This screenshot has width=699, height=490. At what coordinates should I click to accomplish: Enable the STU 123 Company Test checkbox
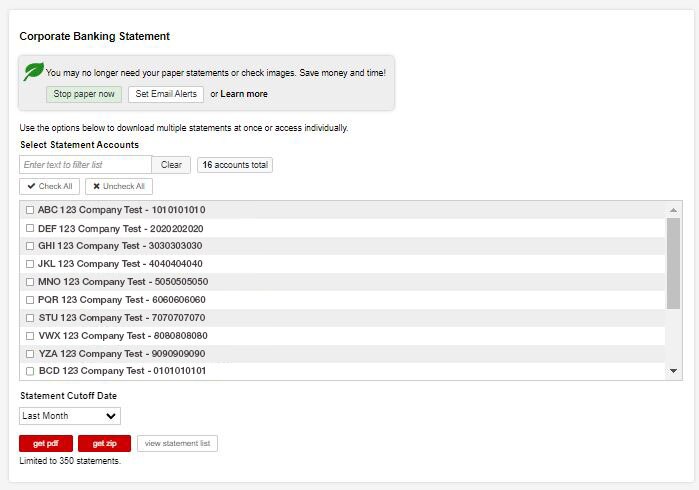(30, 318)
